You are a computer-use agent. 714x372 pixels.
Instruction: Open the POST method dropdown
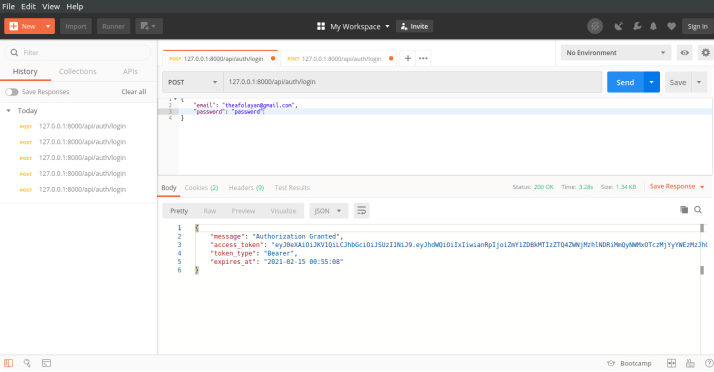click(x=193, y=82)
